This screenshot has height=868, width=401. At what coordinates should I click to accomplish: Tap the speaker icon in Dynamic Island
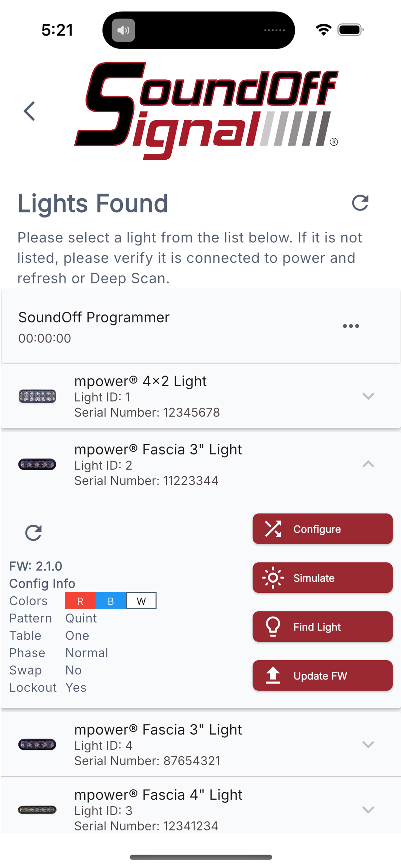click(123, 30)
